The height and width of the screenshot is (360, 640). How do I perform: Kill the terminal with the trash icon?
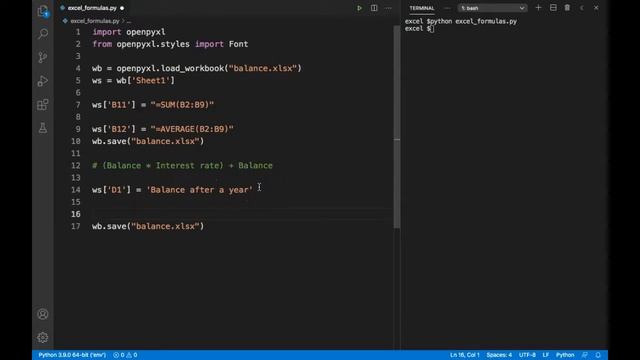click(x=567, y=8)
